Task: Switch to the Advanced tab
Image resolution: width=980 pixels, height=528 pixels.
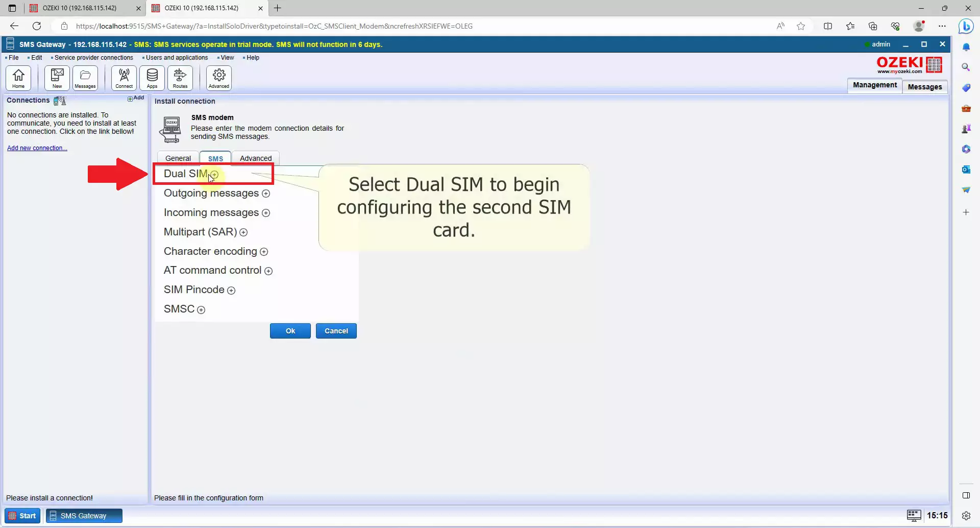Action: click(x=256, y=158)
